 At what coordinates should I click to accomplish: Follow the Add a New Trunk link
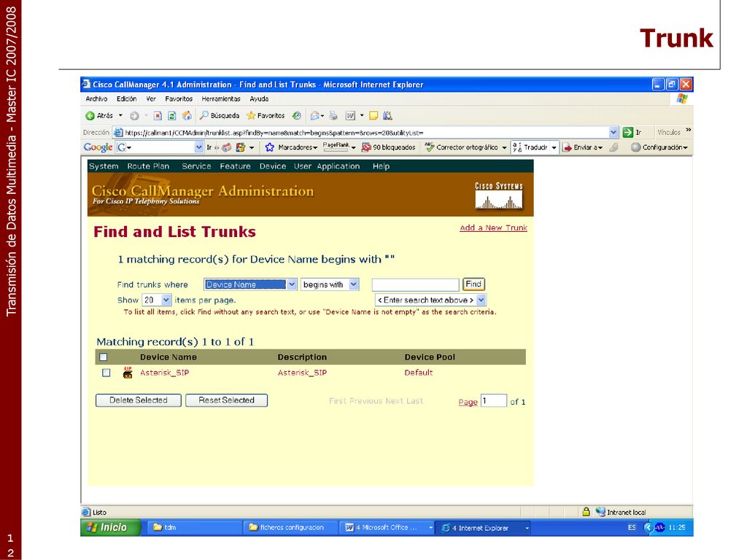(494, 227)
